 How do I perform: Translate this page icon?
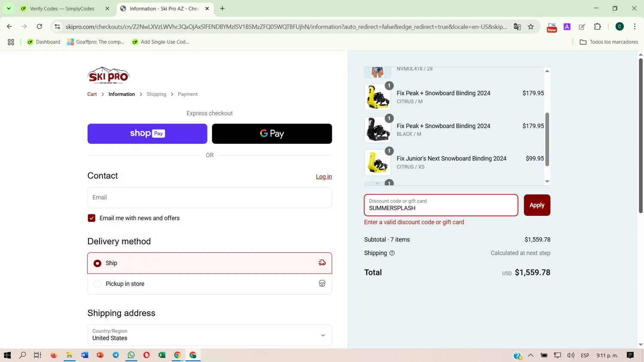click(x=517, y=27)
